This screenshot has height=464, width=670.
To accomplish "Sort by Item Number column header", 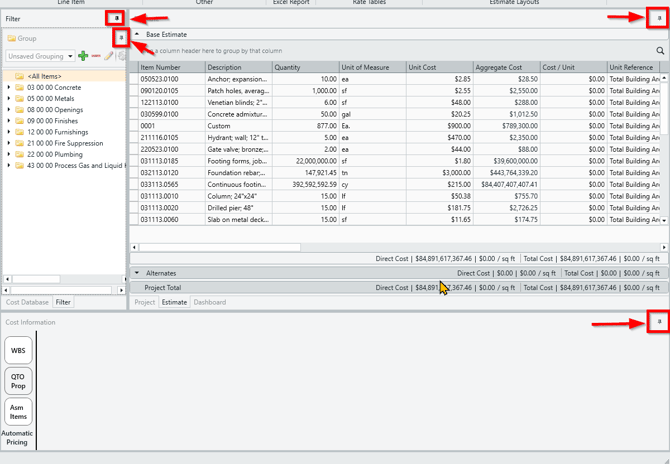I will (x=172, y=67).
